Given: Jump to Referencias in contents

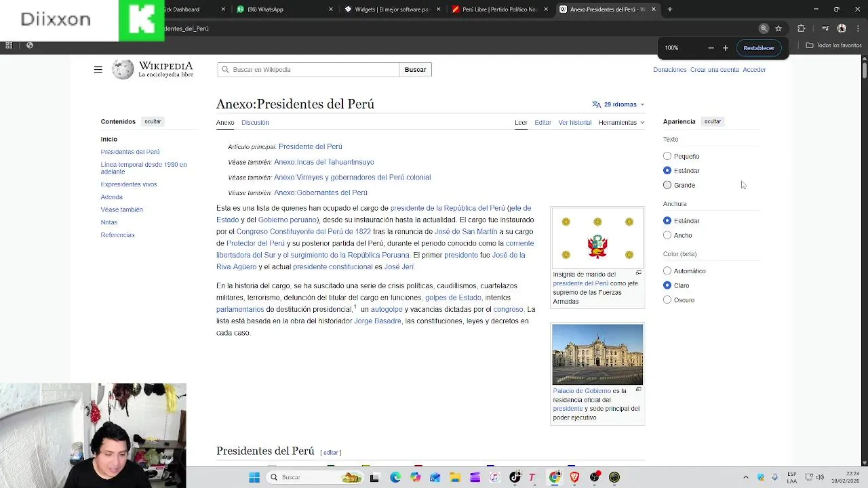Looking at the screenshot, I should 117,235.
